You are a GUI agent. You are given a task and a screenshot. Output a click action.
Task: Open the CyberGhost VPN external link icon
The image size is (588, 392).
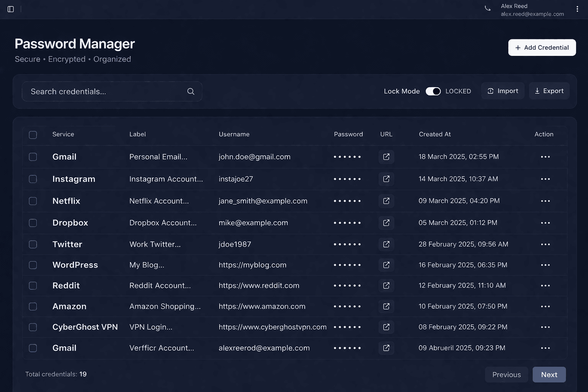pyautogui.click(x=386, y=327)
